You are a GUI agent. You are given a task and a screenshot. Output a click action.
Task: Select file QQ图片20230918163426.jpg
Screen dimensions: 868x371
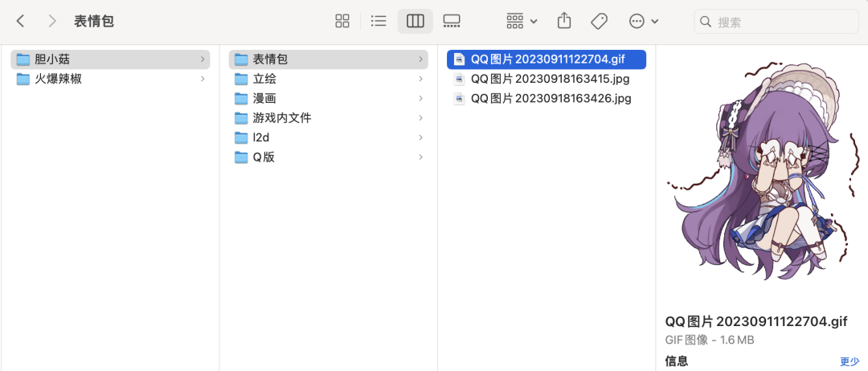point(547,99)
